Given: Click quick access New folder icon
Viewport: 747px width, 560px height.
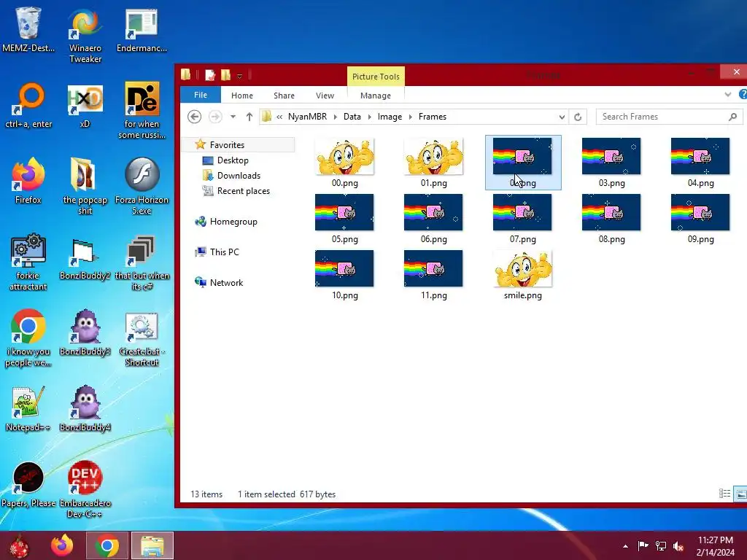Looking at the screenshot, I should click(x=226, y=75).
